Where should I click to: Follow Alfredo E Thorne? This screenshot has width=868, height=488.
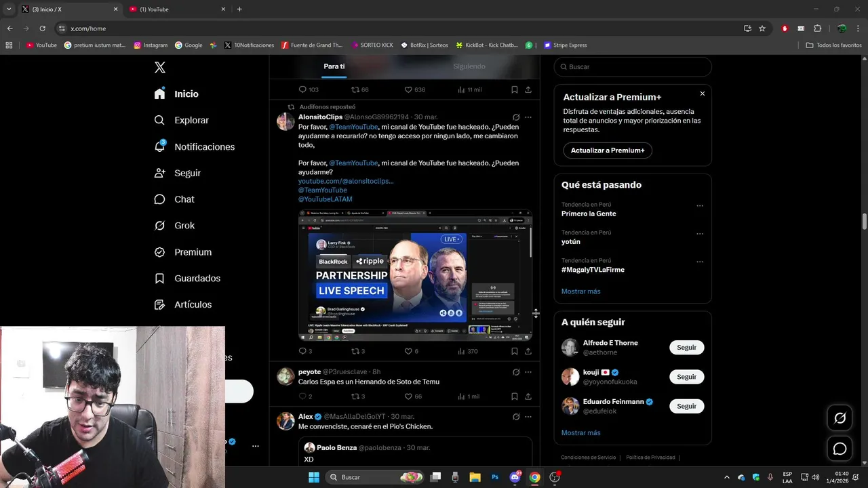tap(686, 348)
